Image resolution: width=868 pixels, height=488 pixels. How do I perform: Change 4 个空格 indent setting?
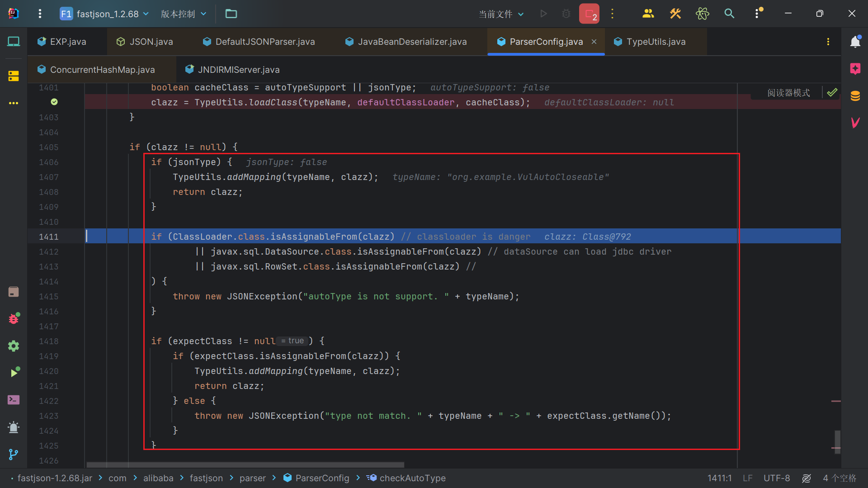click(840, 478)
